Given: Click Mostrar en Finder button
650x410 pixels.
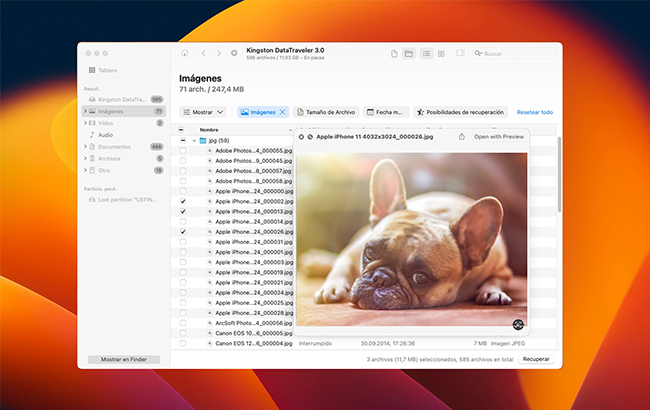Looking at the screenshot, I should point(124,359).
